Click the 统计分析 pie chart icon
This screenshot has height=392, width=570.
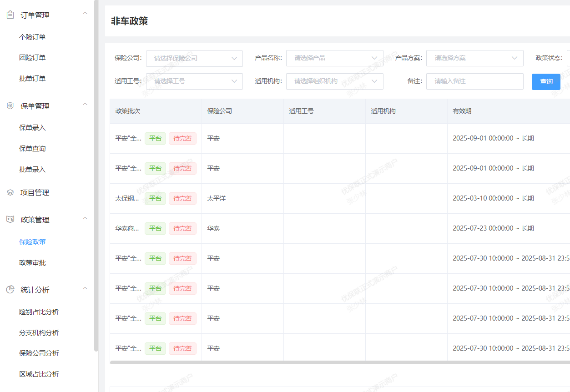coord(10,290)
